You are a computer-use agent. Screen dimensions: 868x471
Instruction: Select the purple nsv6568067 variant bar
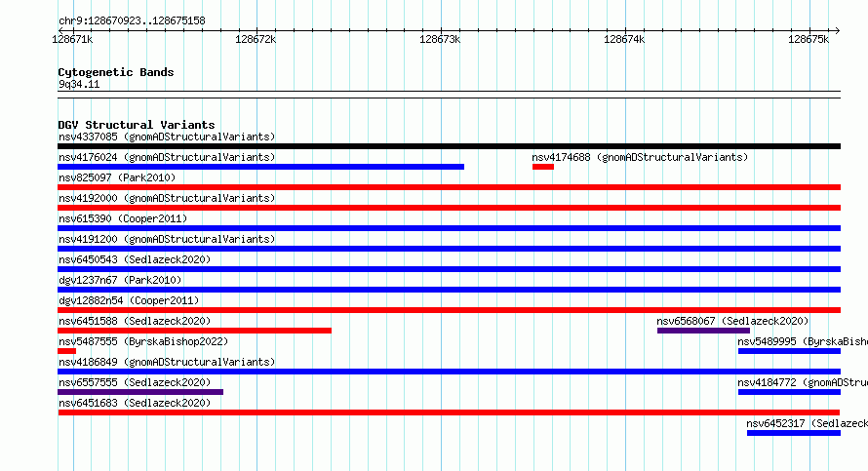click(x=703, y=331)
